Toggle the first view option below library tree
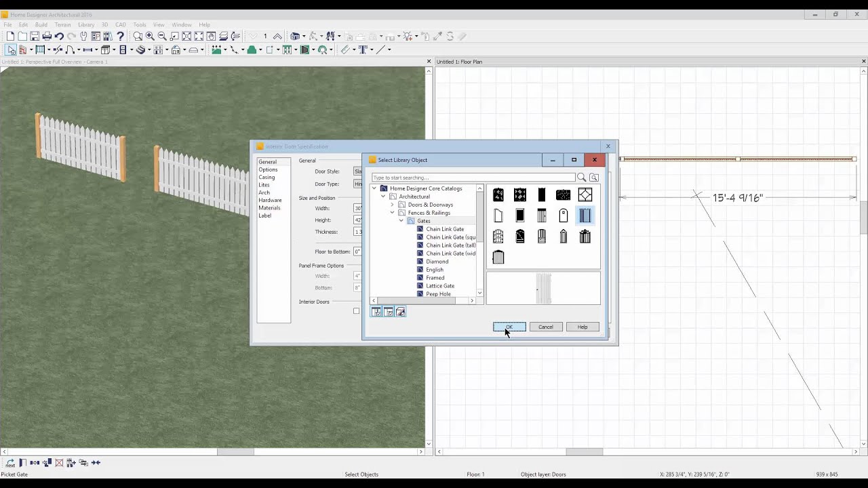 pos(376,312)
